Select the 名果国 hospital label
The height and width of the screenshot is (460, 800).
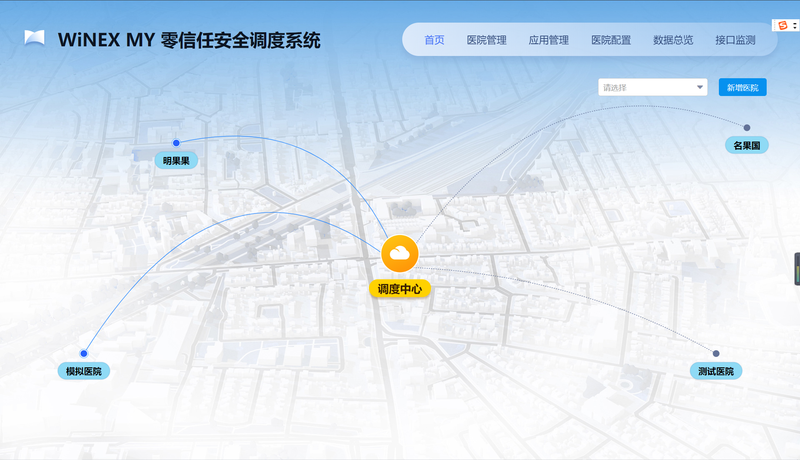[x=747, y=145]
